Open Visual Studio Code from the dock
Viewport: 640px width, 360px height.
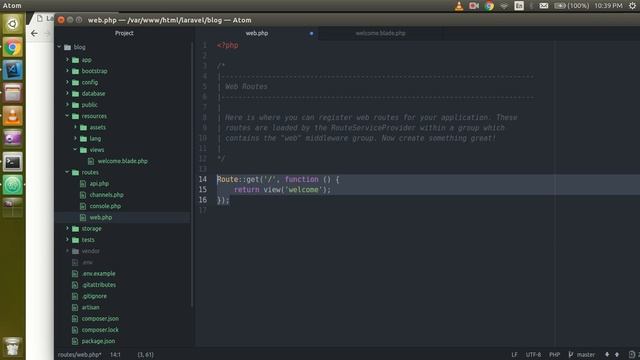click(x=13, y=70)
